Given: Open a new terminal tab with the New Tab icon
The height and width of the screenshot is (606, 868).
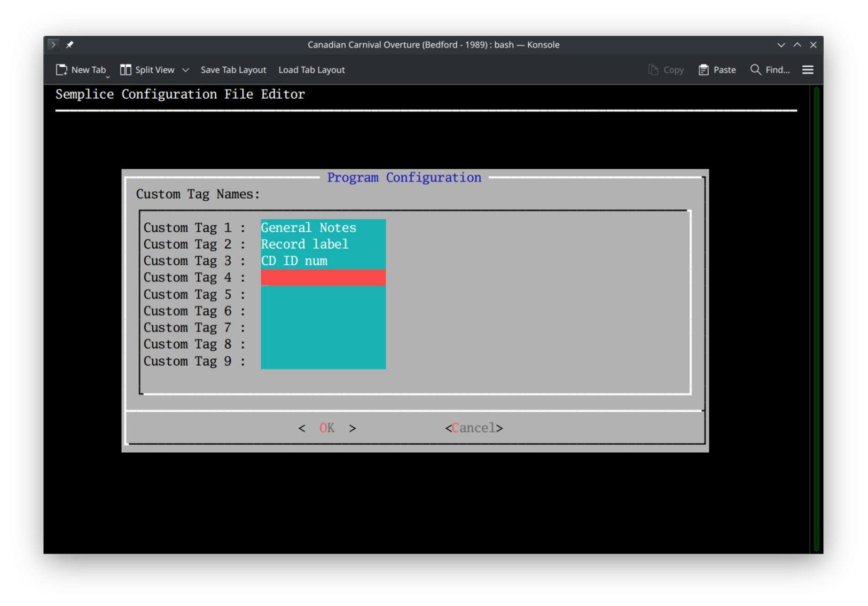Looking at the screenshot, I should pos(61,69).
